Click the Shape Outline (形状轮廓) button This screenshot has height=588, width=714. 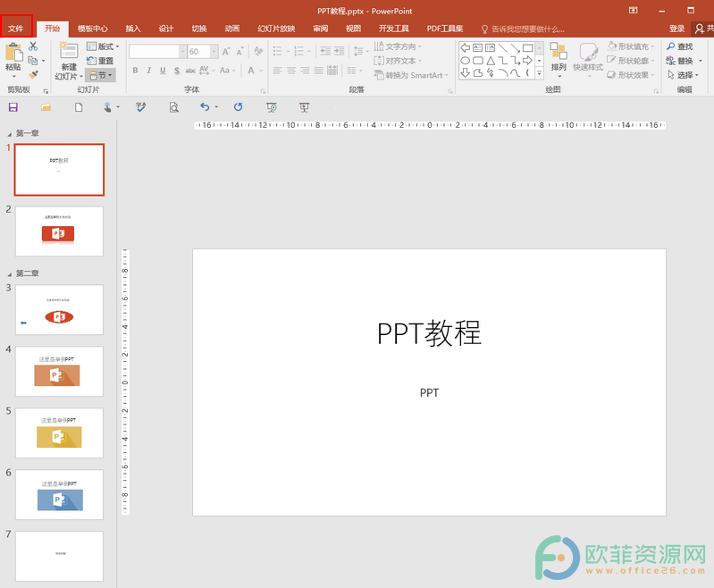[x=631, y=61]
